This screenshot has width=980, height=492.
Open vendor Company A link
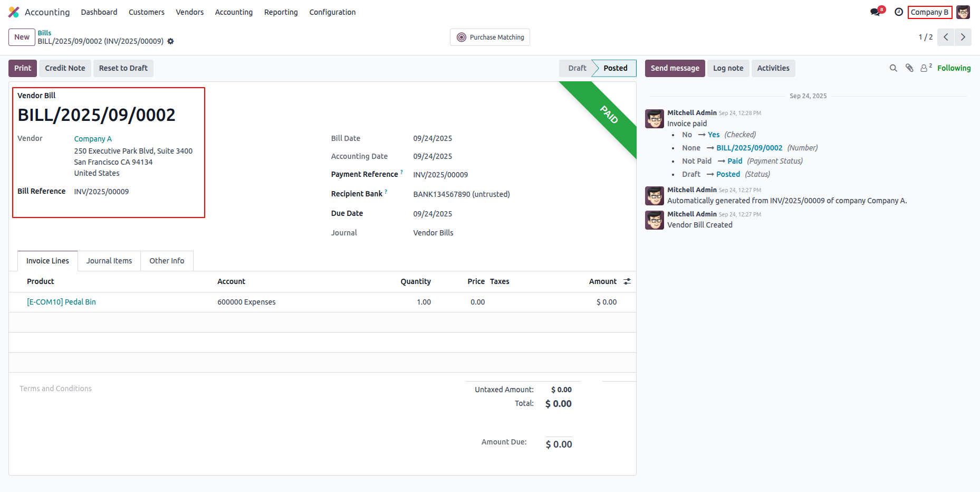tap(93, 138)
